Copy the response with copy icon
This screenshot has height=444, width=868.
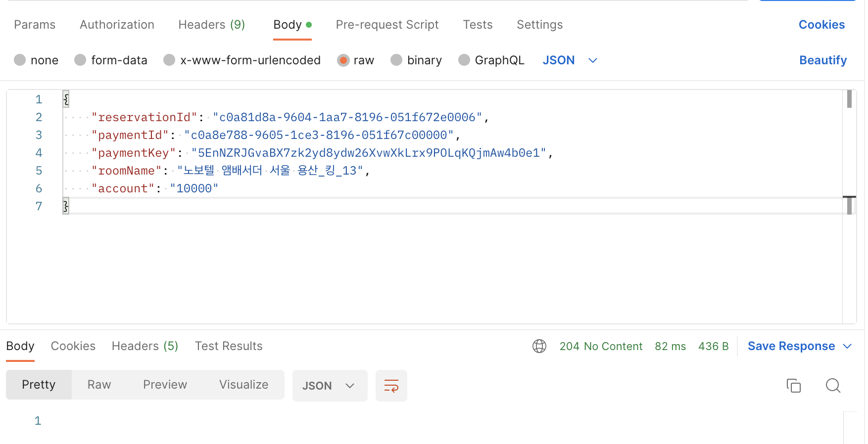click(x=794, y=386)
